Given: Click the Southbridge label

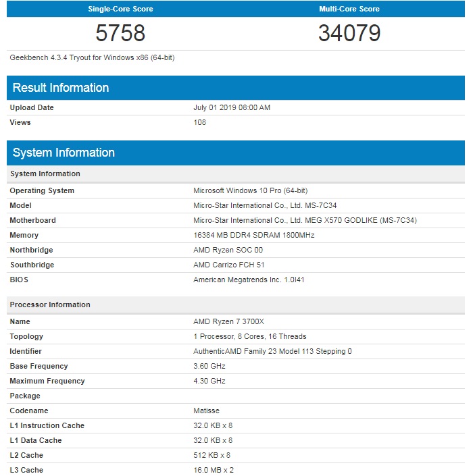Looking at the screenshot, I should click(x=32, y=265).
